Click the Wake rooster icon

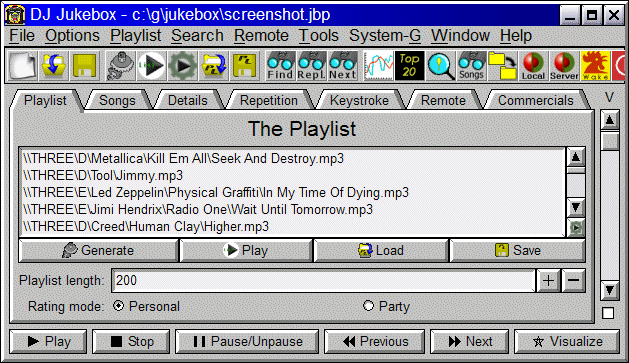click(x=595, y=66)
